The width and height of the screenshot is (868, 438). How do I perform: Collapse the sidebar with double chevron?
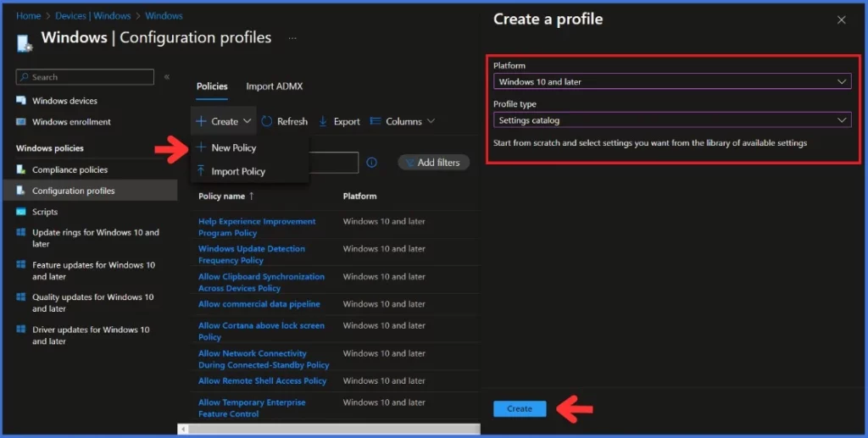coord(167,77)
